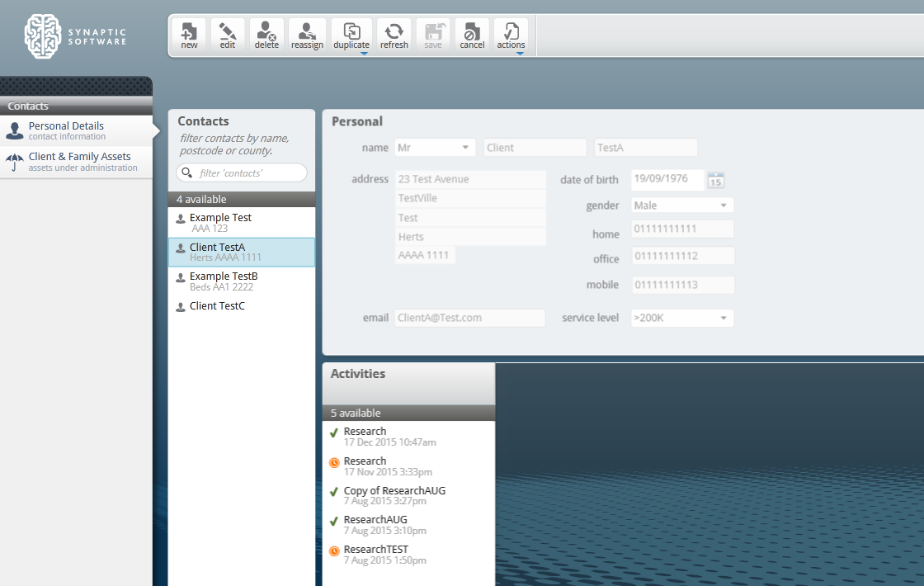
Task: Click the umbrella icon for Client & Family Assets
Action: click(14, 161)
